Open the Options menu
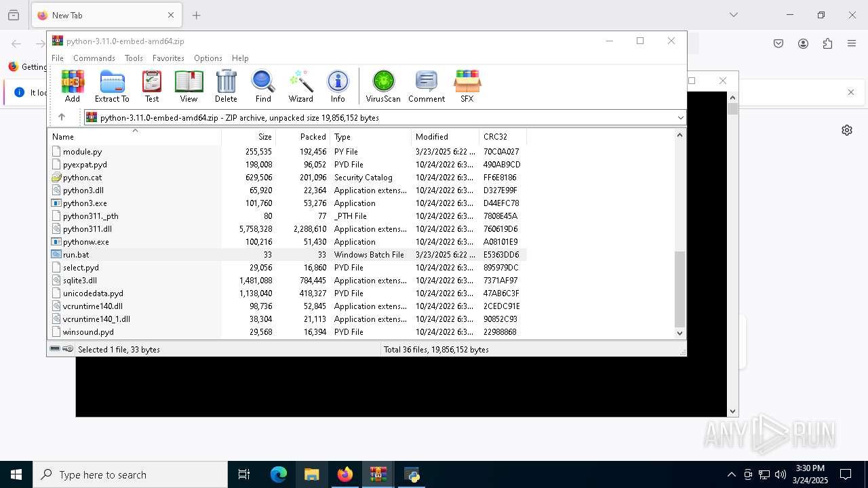 tap(208, 58)
